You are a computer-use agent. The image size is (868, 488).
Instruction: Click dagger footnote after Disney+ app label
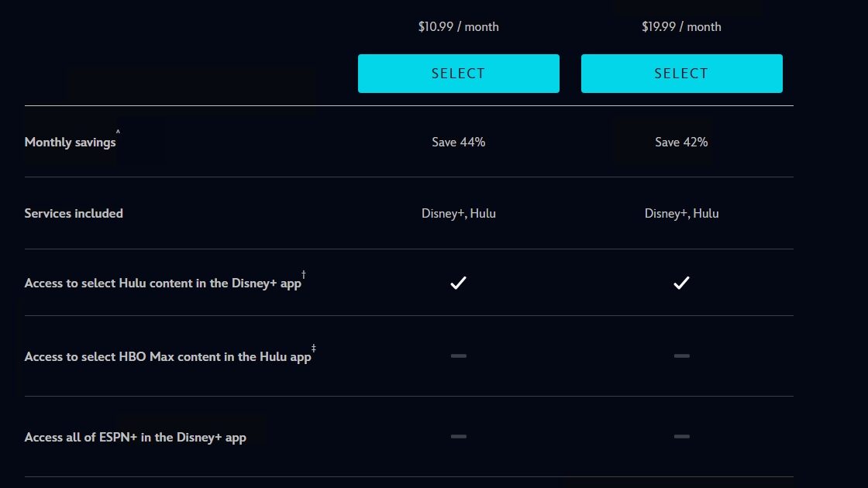(304, 274)
